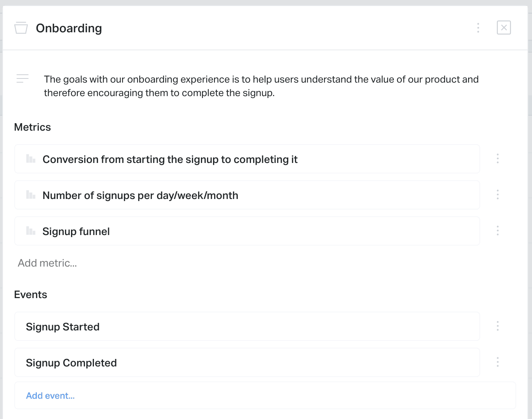Click the Add event link
Viewport: 532px width, 419px height.
pyautogui.click(x=50, y=396)
